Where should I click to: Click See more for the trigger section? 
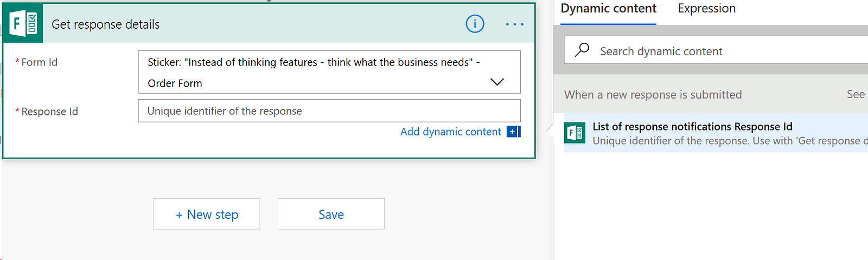click(x=856, y=94)
